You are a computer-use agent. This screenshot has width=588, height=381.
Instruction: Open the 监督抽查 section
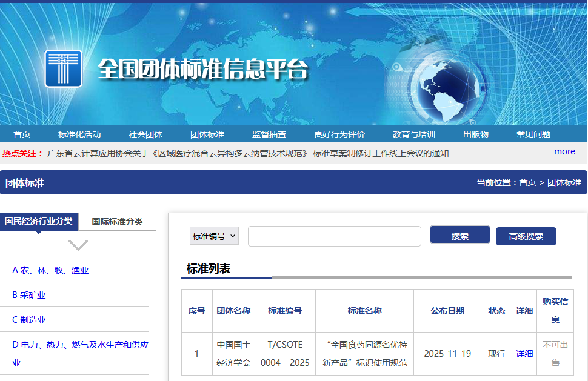coord(269,134)
